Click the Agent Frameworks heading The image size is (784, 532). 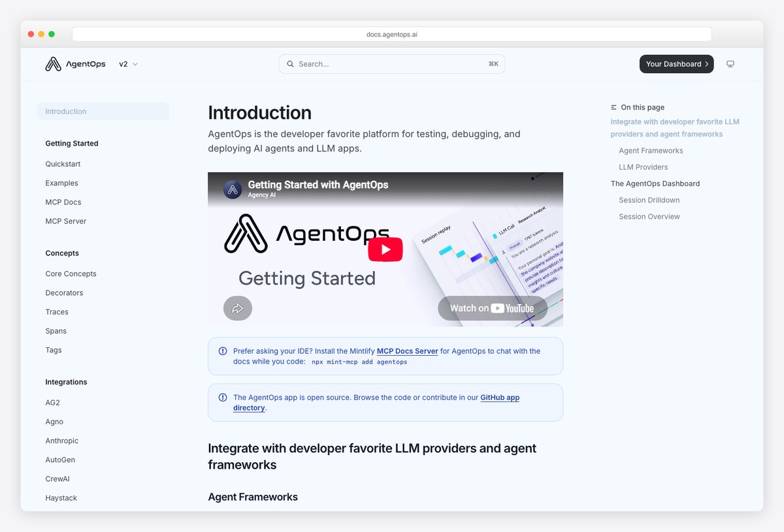253,497
